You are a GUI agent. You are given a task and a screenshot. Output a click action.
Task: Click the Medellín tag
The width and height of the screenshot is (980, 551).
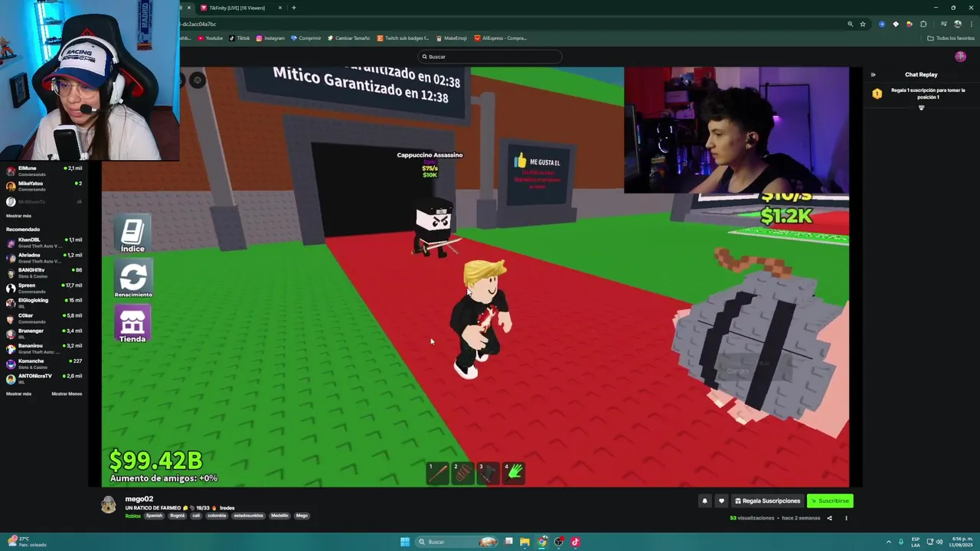(x=279, y=516)
